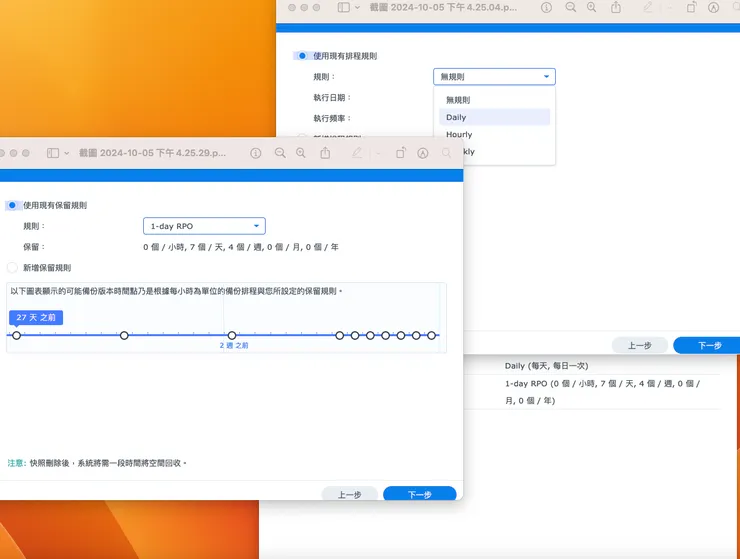
Task: Select the 使用現有保留規則 radio button
Action: click(x=12, y=205)
